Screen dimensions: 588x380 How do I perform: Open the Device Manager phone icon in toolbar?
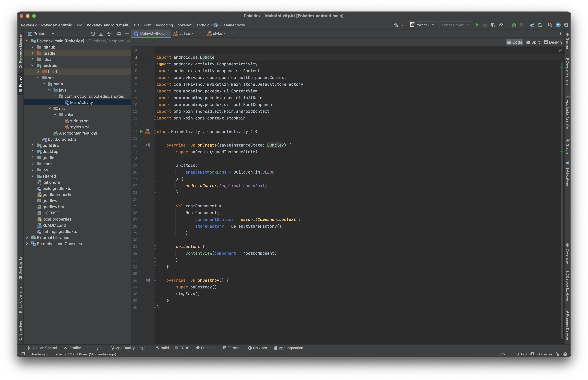point(540,25)
